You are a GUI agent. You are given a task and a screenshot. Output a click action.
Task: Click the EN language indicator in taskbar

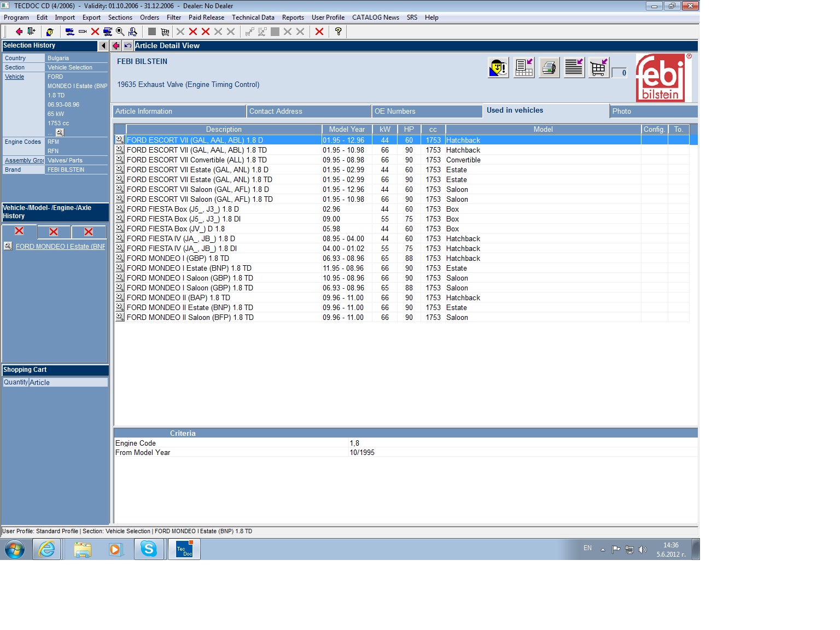coord(587,548)
